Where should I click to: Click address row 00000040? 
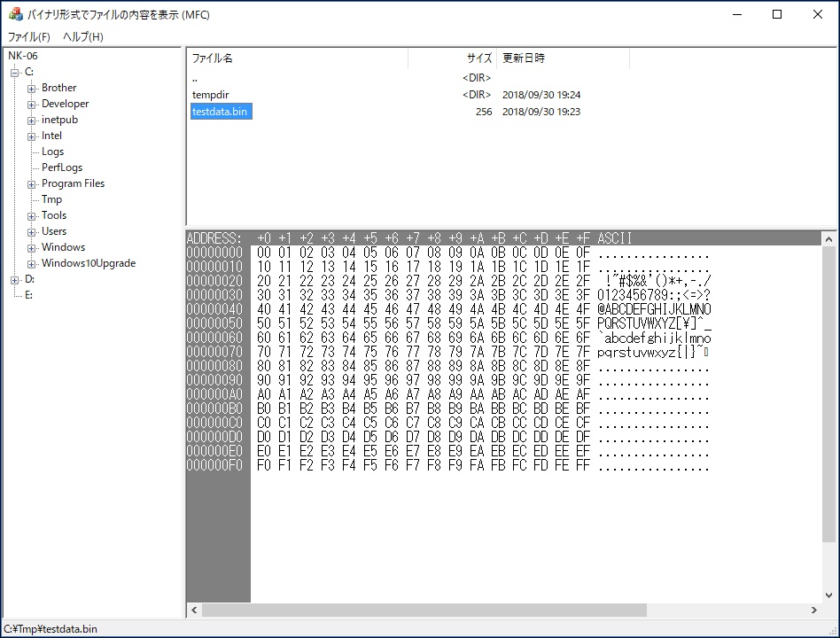point(214,309)
